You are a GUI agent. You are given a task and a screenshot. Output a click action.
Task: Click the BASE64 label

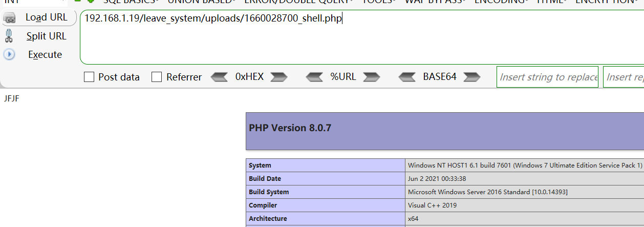[439, 77]
